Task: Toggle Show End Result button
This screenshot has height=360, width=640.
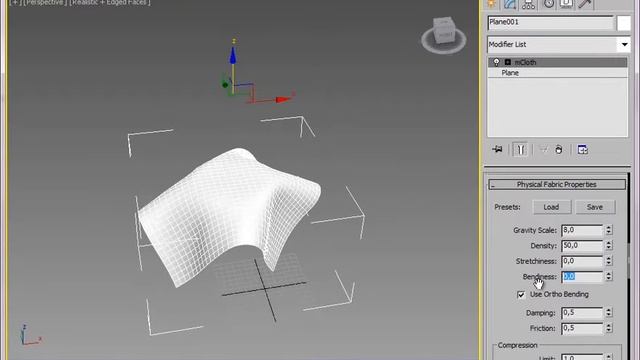Action: pos(520,149)
